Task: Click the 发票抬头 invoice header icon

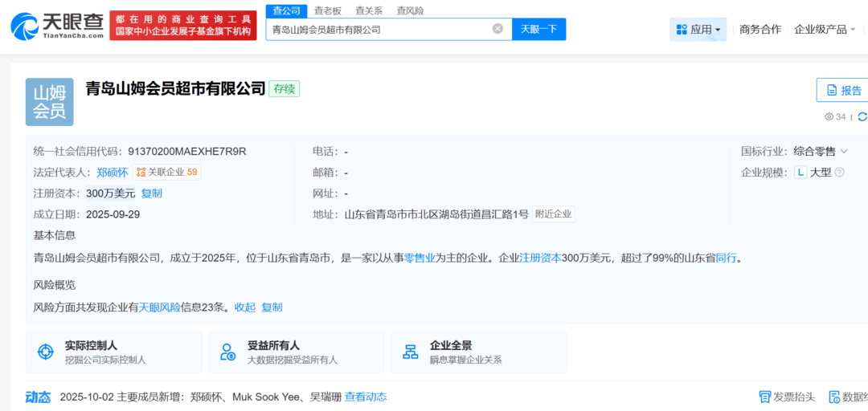Action: pyautogui.click(x=765, y=397)
